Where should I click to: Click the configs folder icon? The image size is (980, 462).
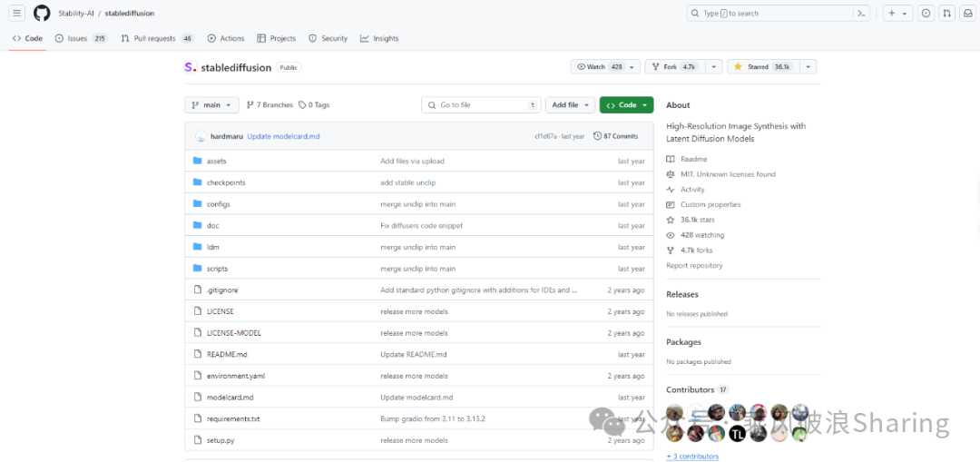[x=198, y=204]
